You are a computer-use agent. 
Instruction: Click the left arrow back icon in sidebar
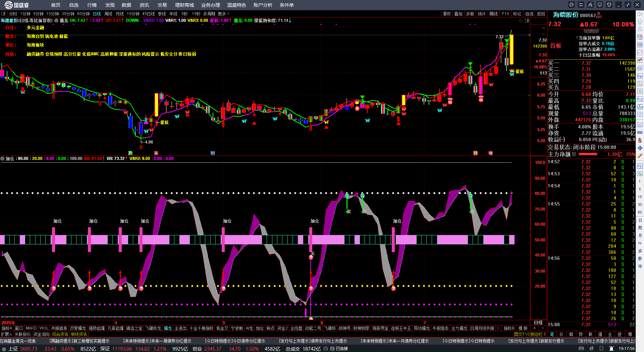point(640,14)
